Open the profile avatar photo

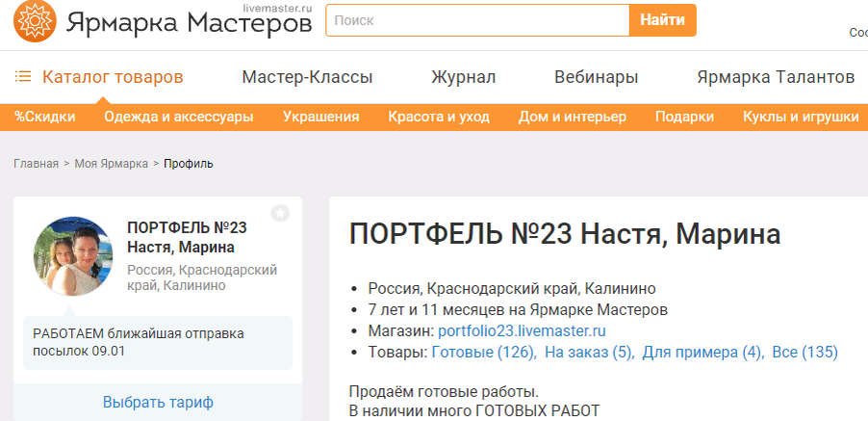point(74,256)
